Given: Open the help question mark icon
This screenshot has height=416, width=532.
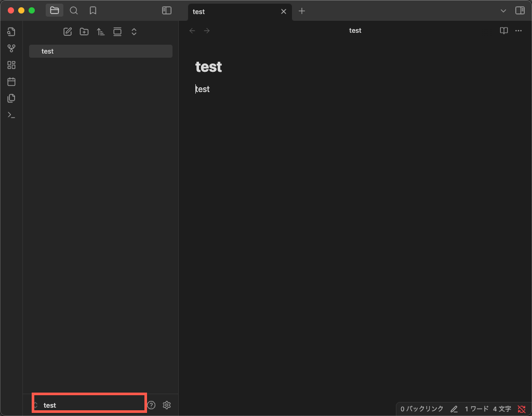Looking at the screenshot, I should point(151,405).
